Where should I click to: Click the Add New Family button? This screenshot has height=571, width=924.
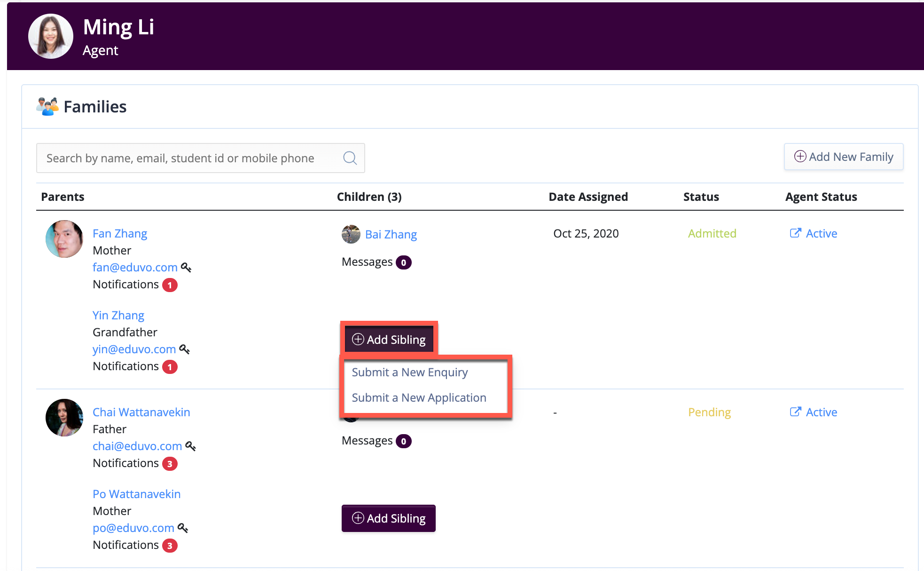click(844, 157)
